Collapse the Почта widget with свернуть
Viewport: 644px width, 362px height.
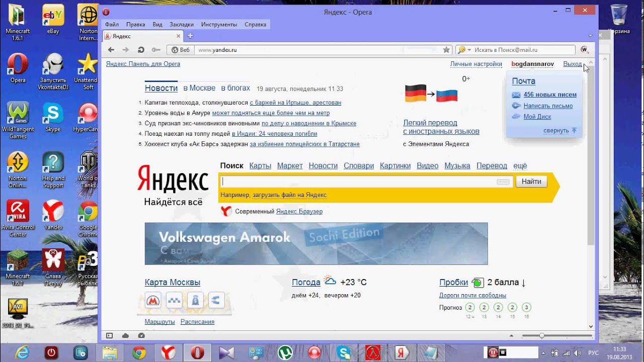click(559, 130)
